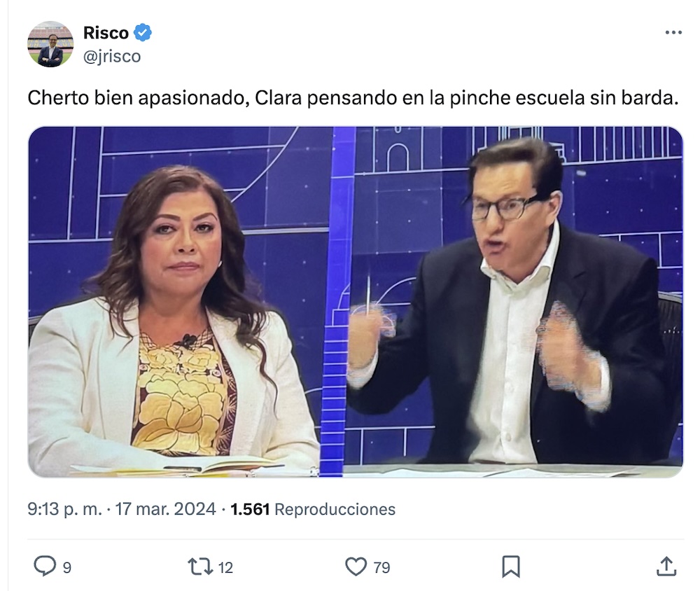Open the share upload icon
Image resolution: width=700 pixels, height=591 pixels.
[x=666, y=566]
